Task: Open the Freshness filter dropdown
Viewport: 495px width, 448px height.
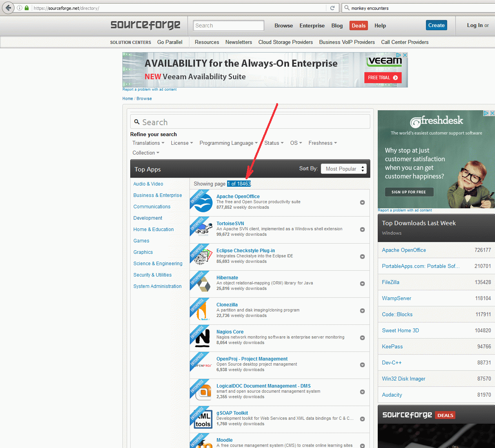Action: tap(323, 143)
